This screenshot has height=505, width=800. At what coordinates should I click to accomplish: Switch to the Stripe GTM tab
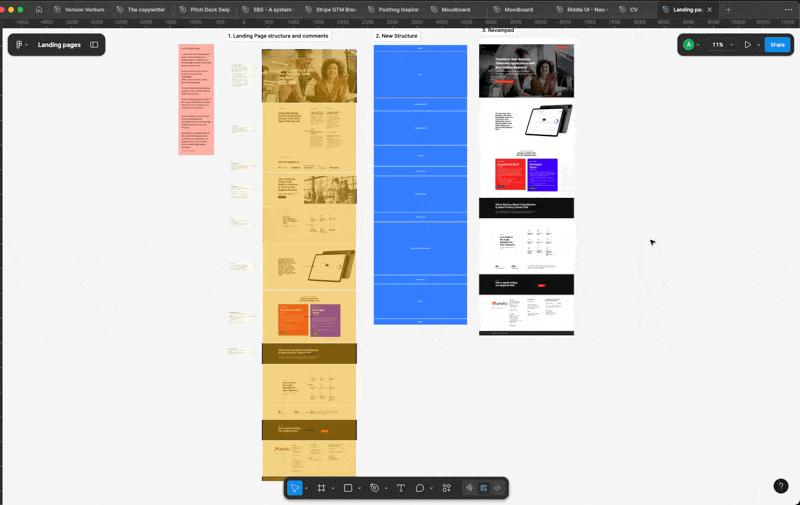tap(330, 9)
